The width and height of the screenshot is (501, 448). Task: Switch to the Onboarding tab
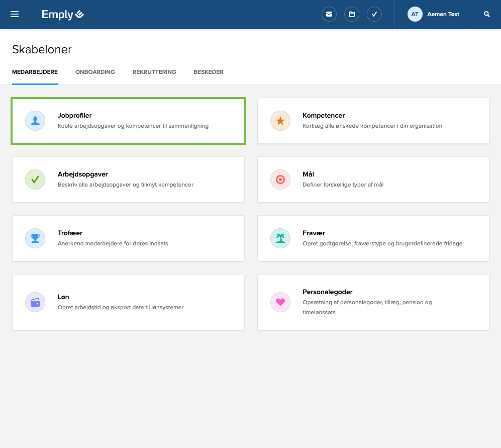click(x=95, y=72)
